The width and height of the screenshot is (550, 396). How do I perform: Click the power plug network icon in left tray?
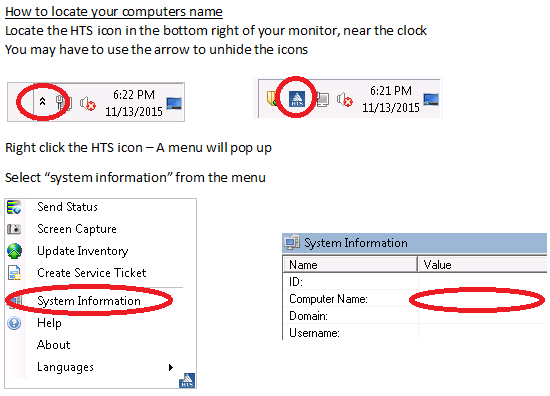tap(64, 103)
